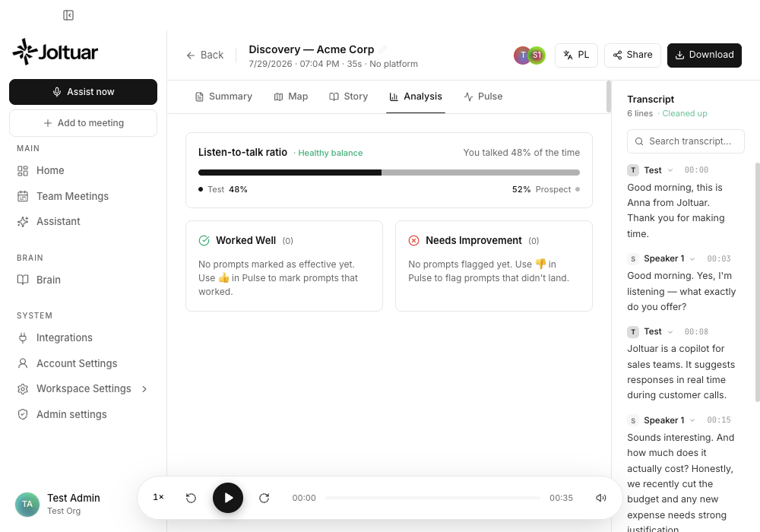760x532 pixels.
Task: Switch to the Summary tab
Action: pyautogui.click(x=223, y=97)
